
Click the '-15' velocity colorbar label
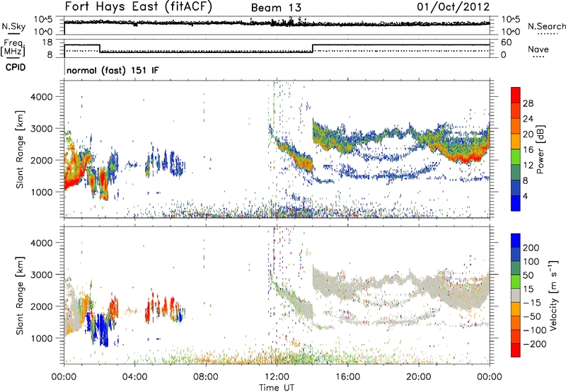coord(531,302)
